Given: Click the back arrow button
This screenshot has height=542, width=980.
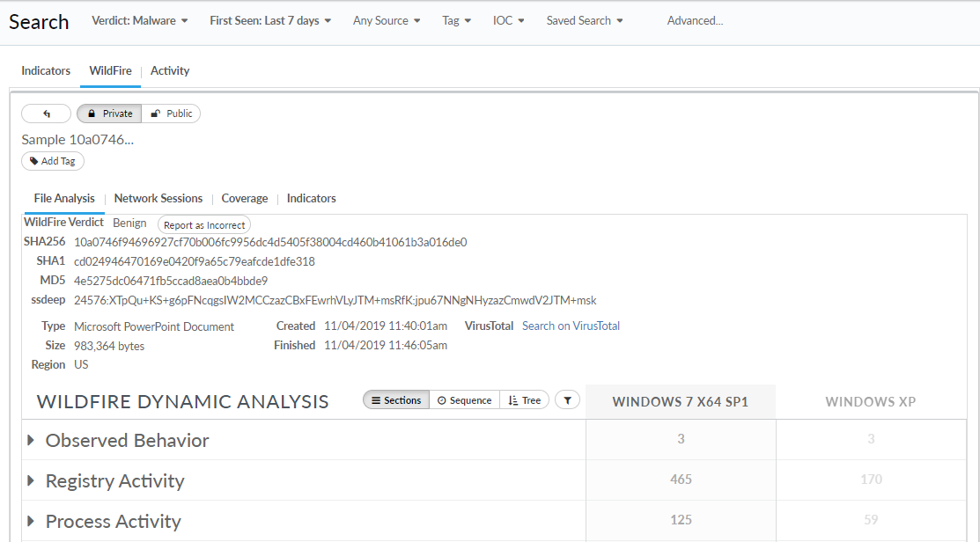Looking at the screenshot, I should coord(47,114).
